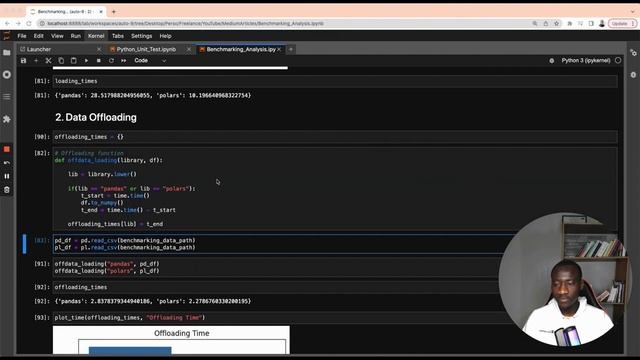Open the Extension Manager puzzle icon
The image size is (640, 360).
7,119
